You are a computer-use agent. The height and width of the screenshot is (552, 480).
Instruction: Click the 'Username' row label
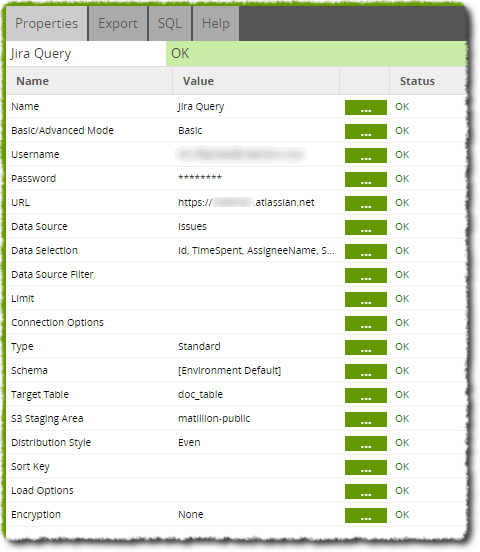(x=35, y=155)
